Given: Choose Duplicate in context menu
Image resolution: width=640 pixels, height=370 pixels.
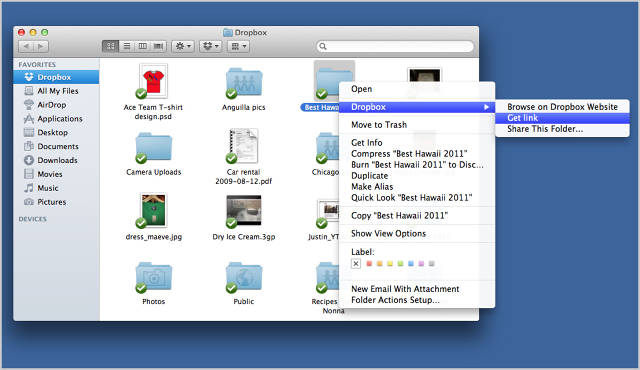Looking at the screenshot, I should coord(417,176).
